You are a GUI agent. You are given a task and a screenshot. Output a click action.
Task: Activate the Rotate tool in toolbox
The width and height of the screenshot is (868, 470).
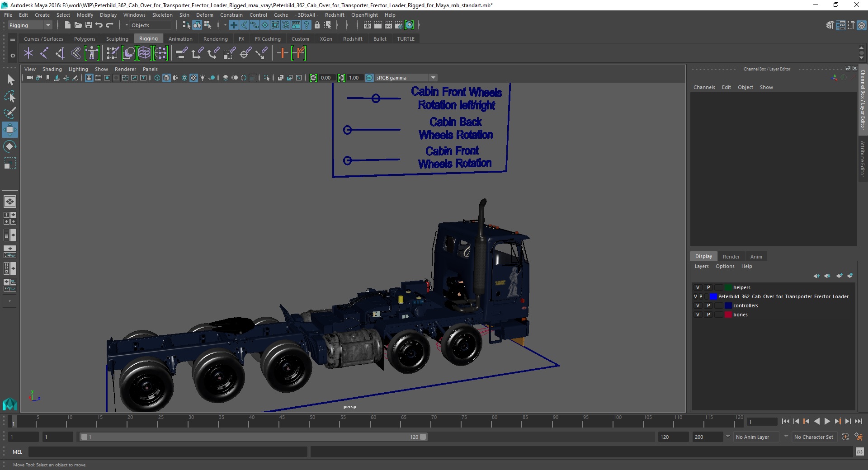click(x=10, y=146)
